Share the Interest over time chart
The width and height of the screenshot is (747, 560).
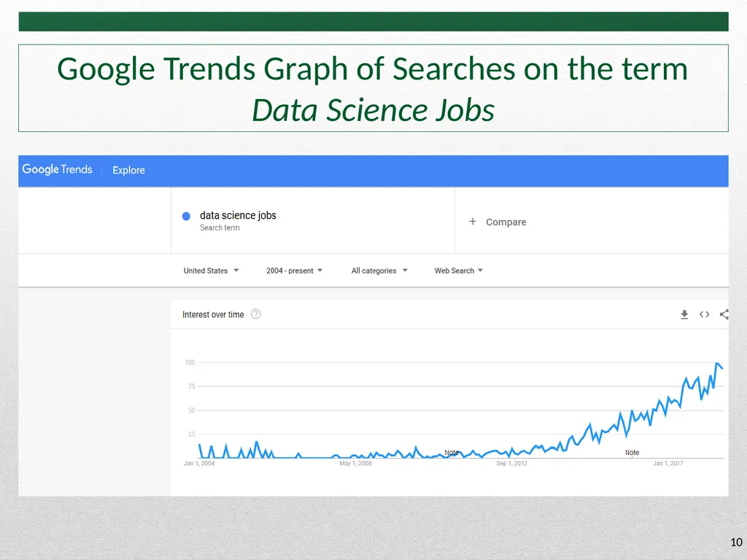point(724,314)
